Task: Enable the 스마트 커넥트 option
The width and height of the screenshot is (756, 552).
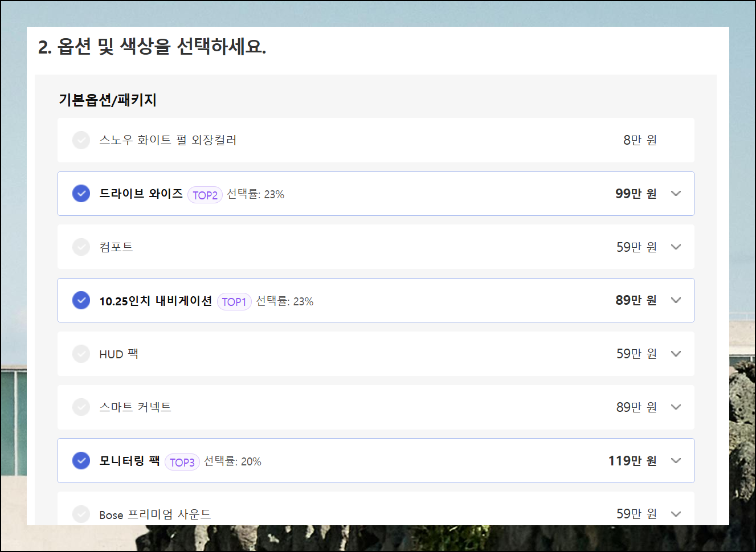Action: [x=81, y=407]
